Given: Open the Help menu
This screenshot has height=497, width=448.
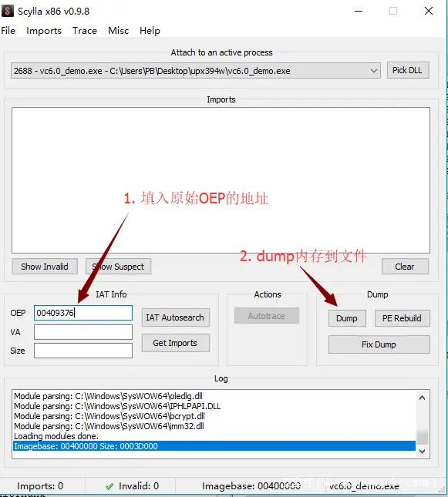Looking at the screenshot, I should point(150,31).
